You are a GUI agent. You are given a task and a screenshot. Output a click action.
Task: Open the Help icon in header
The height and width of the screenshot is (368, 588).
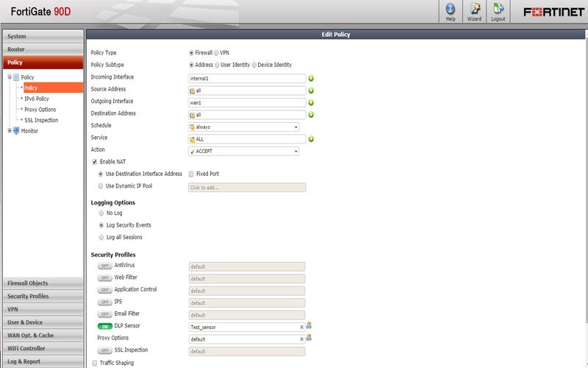coord(451,12)
